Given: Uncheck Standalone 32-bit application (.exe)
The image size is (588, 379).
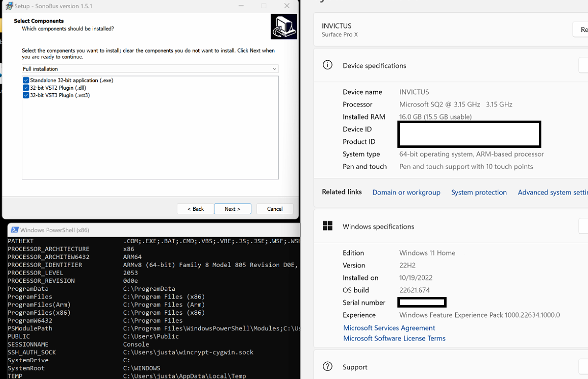Looking at the screenshot, I should coord(26,80).
